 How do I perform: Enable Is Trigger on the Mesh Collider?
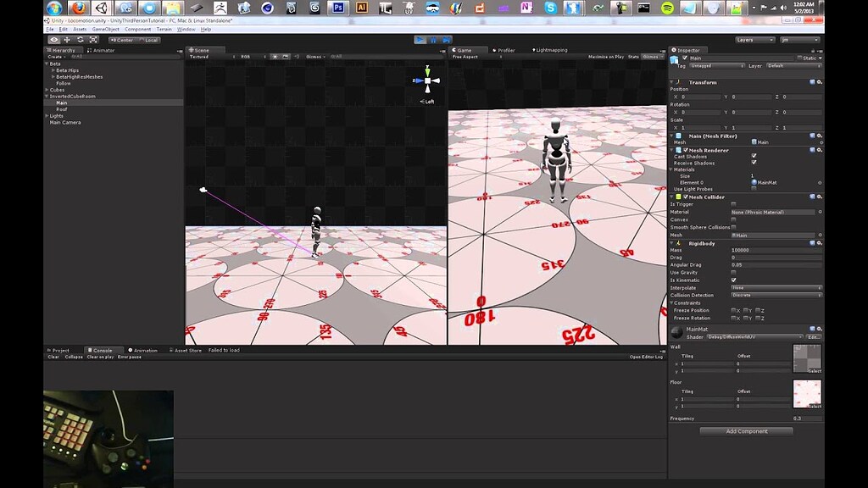(x=733, y=203)
